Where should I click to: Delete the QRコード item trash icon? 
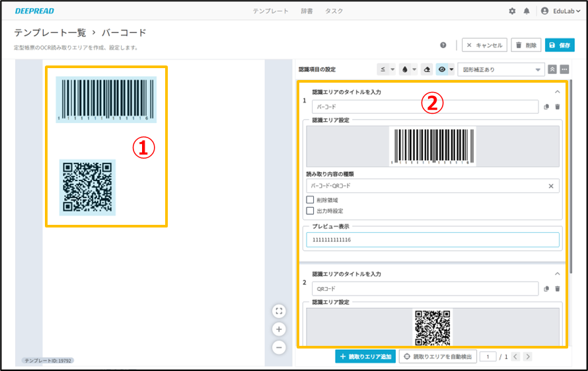click(x=557, y=289)
